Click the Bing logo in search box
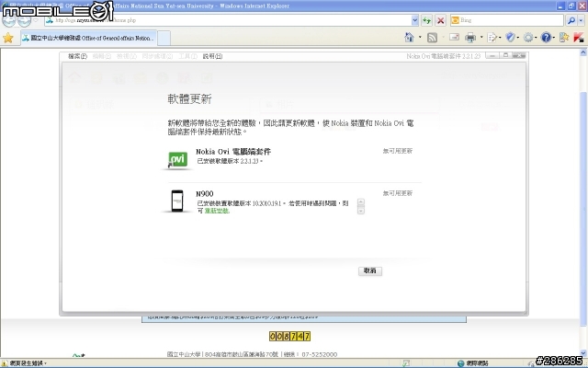Image resolution: width=588 pixels, height=368 pixels. click(455, 20)
